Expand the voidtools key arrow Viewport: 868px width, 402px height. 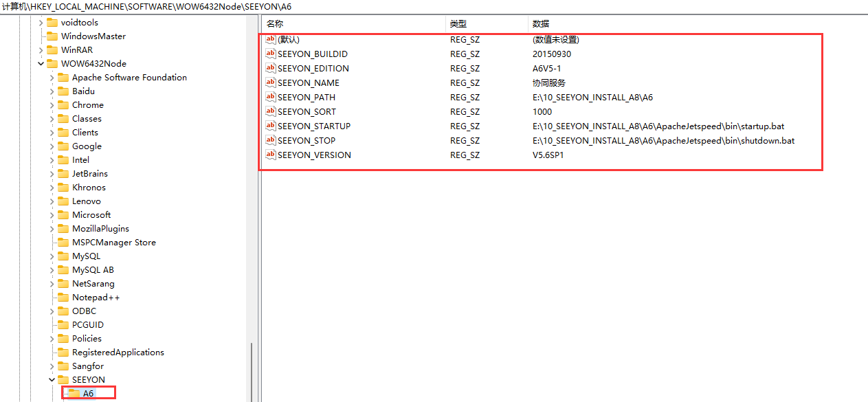click(x=41, y=22)
